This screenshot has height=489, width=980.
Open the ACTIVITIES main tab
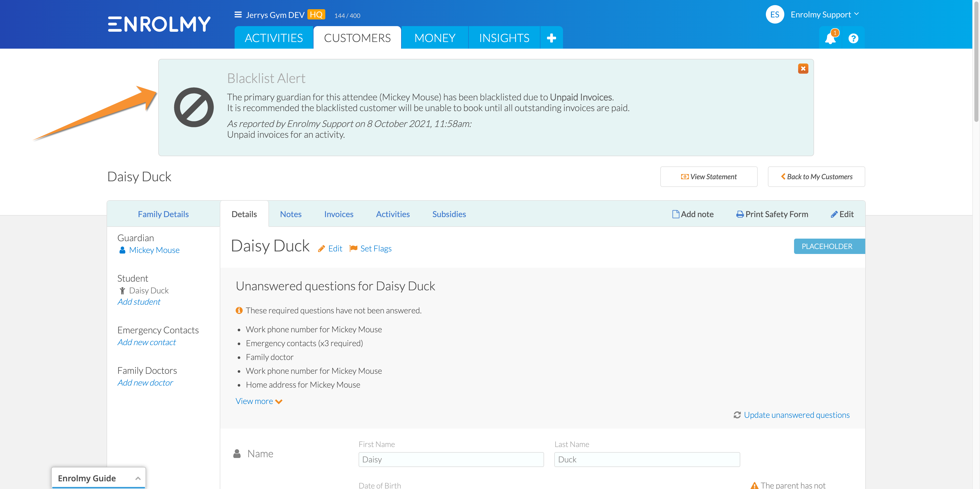[274, 38]
